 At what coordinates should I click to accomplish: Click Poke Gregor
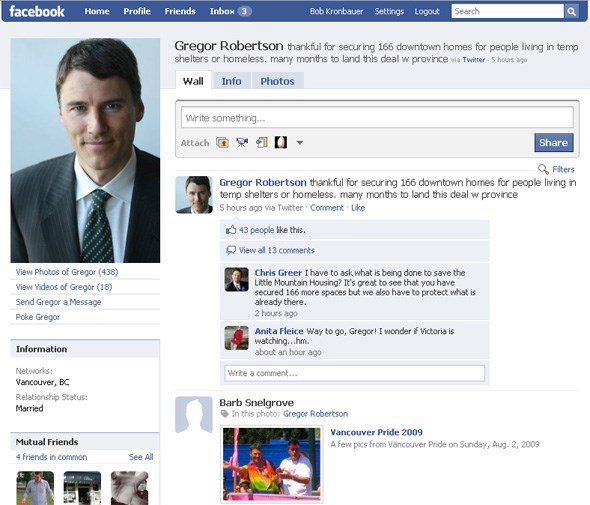pyautogui.click(x=38, y=317)
